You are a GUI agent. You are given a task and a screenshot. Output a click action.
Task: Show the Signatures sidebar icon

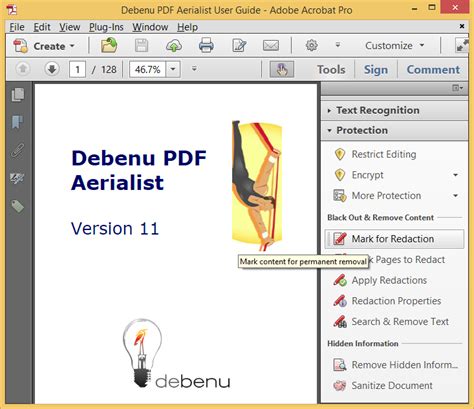(18, 178)
